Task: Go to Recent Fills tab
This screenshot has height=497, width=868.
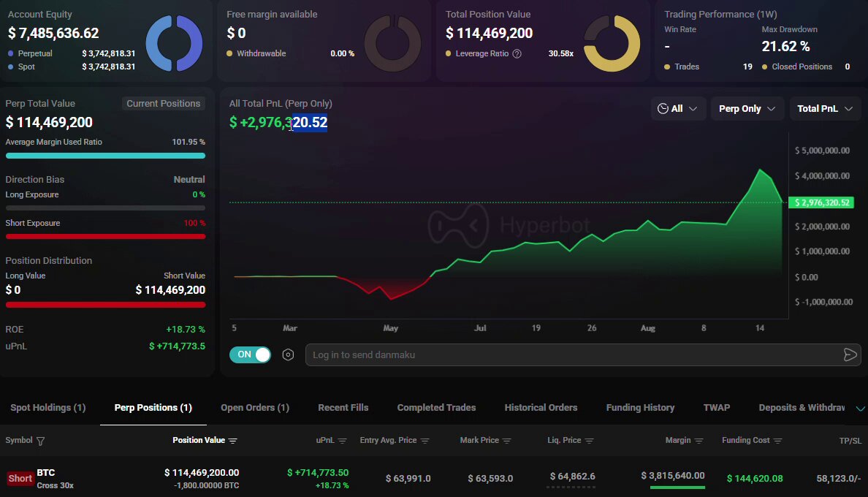Action: click(343, 408)
